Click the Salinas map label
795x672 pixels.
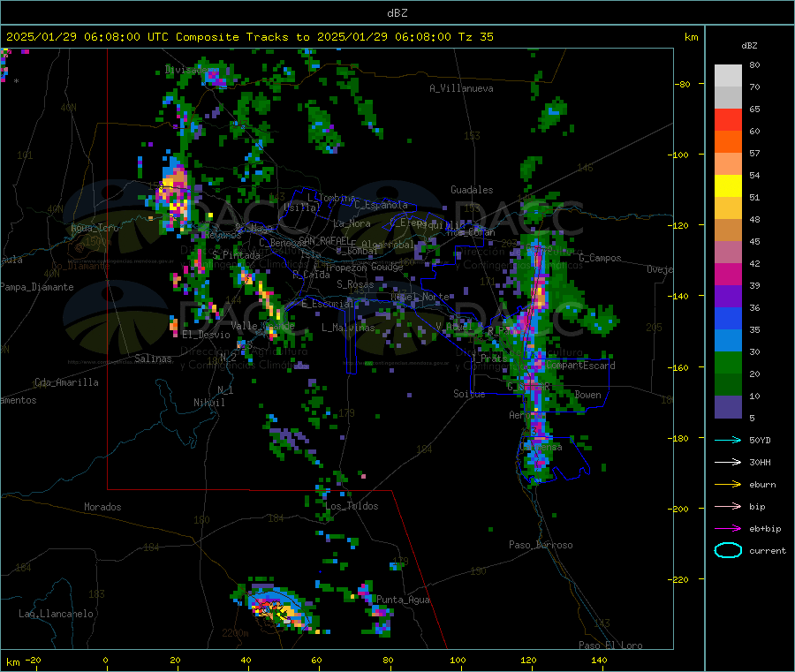(x=153, y=359)
